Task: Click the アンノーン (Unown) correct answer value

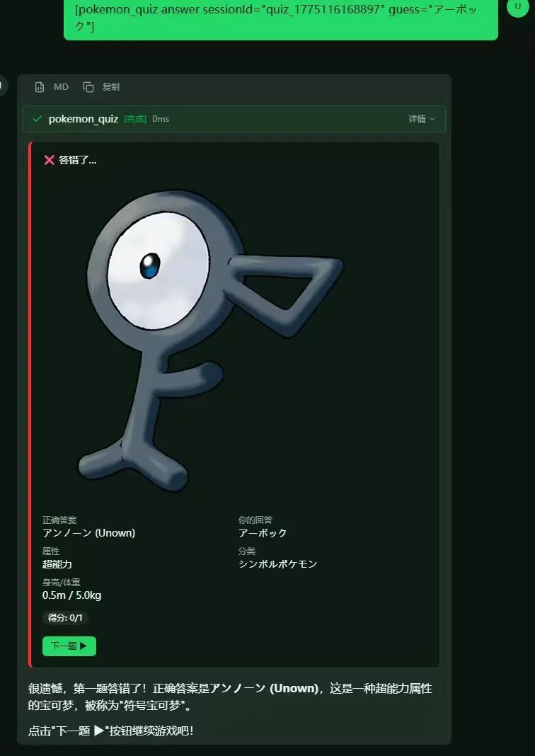Action: [88, 533]
